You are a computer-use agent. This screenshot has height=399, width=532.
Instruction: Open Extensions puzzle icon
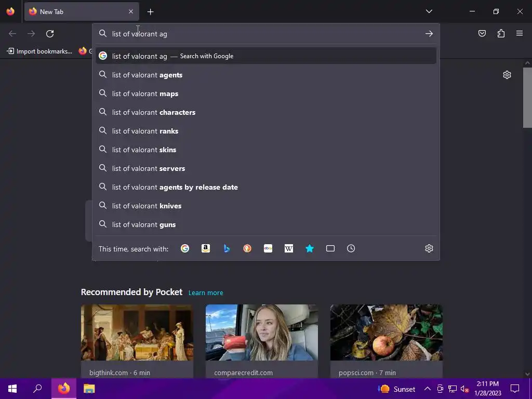[x=501, y=33]
